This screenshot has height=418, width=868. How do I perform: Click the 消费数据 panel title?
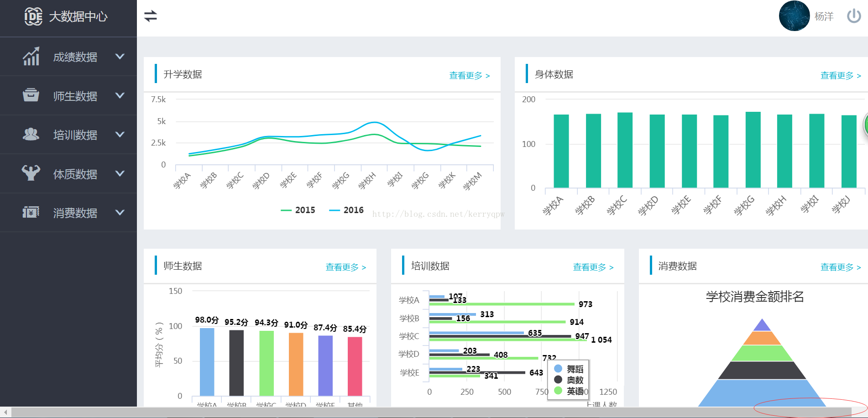click(677, 266)
